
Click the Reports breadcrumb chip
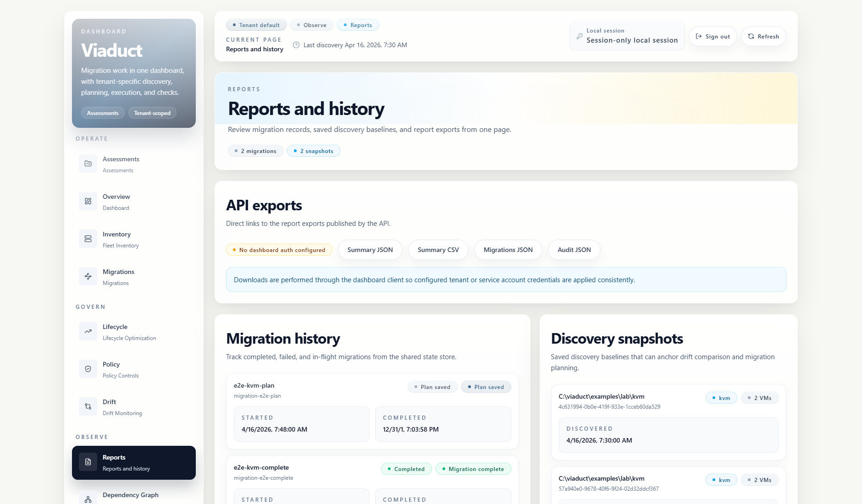click(358, 25)
